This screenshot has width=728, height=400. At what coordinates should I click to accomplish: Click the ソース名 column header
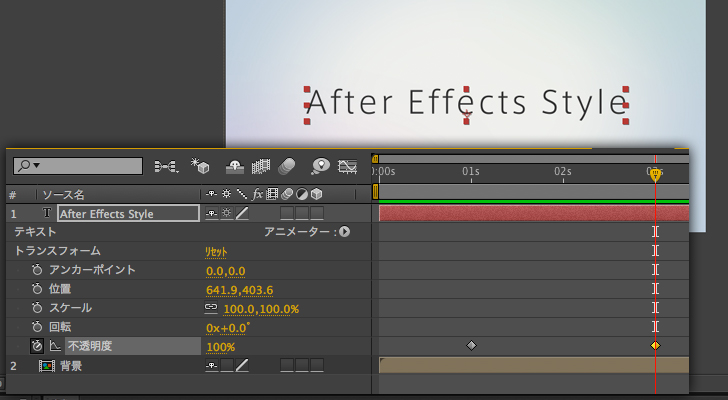pyautogui.click(x=64, y=194)
